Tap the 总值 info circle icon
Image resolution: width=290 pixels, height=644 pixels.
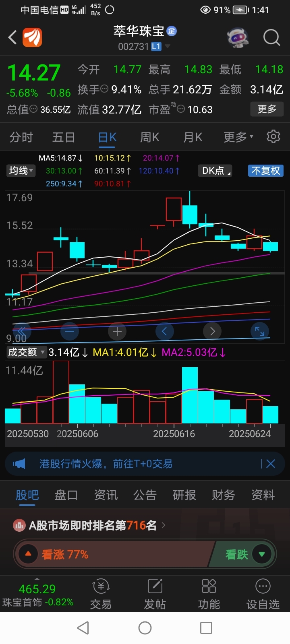click(x=34, y=109)
